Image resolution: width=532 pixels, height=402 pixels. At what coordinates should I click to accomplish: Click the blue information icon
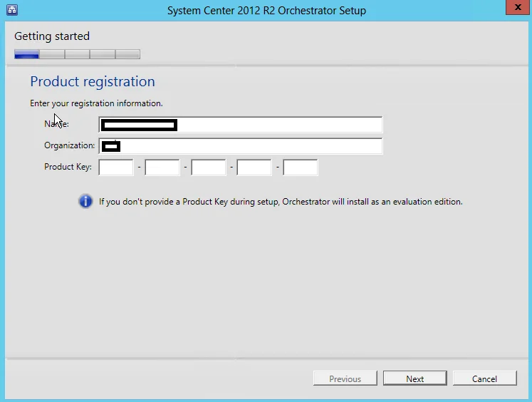point(85,201)
